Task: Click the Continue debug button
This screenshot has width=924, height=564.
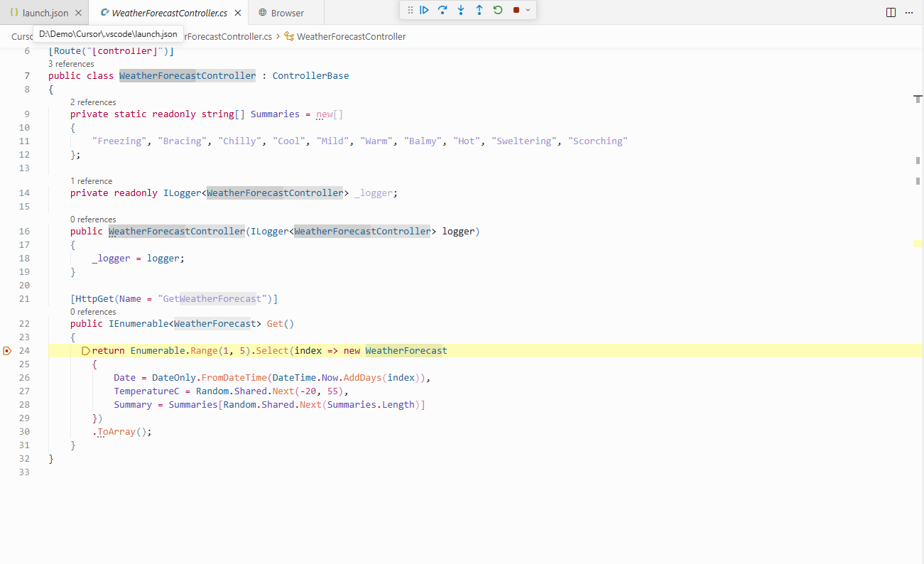Action: (424, 10)
